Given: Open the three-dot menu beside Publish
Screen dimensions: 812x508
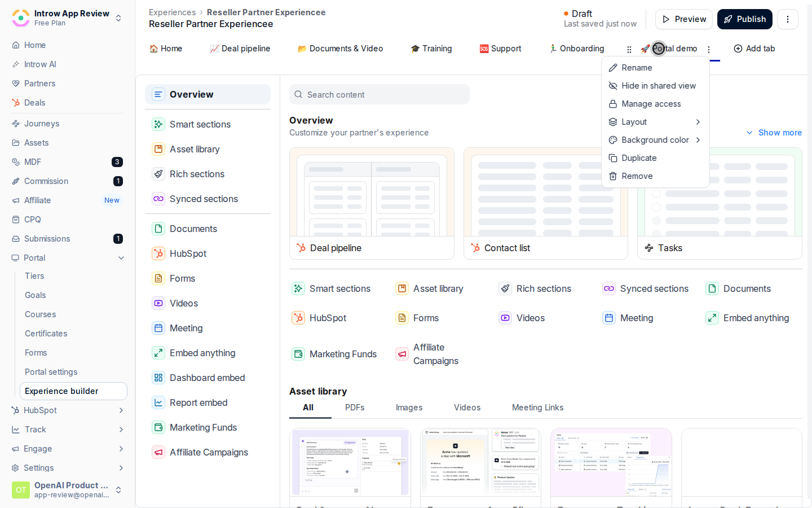Looking at the screenshot, I should pyautogui.click(x=788, y=19).
